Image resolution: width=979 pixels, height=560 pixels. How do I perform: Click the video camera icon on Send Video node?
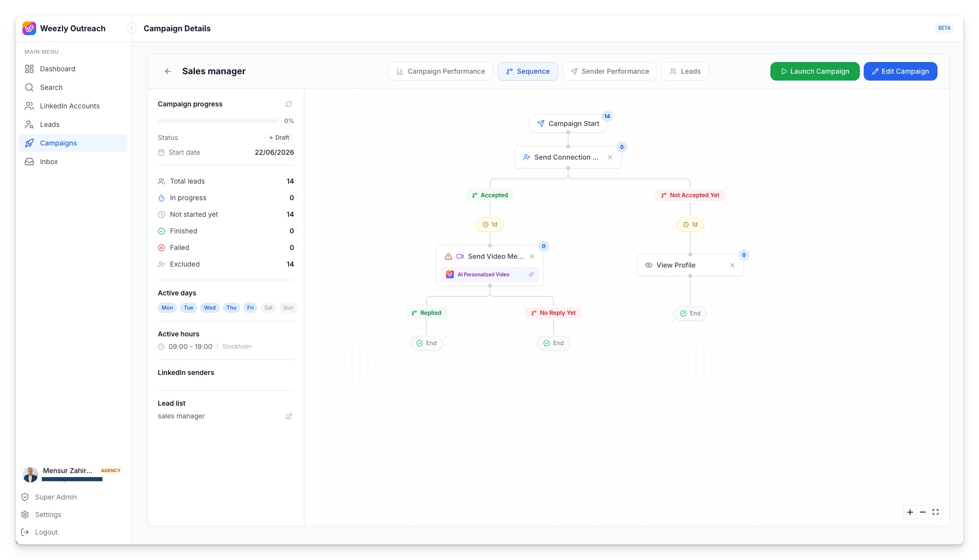[460, 256]
